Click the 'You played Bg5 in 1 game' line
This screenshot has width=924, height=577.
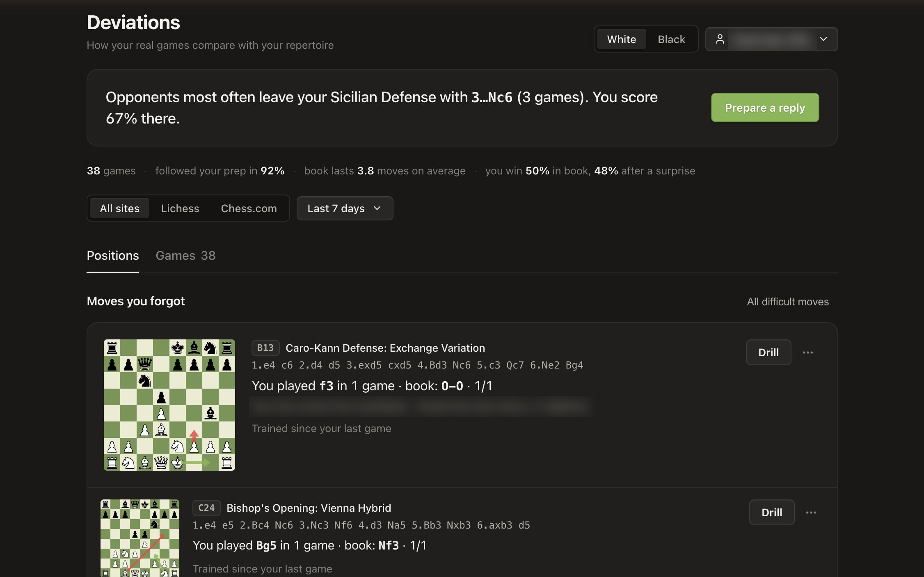coord(309,546)
